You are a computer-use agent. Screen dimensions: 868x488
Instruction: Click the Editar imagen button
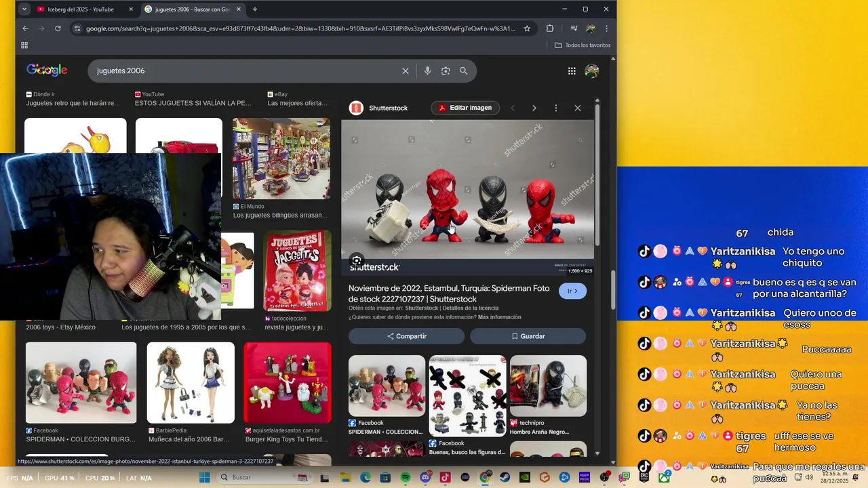(x=465, y=108)
